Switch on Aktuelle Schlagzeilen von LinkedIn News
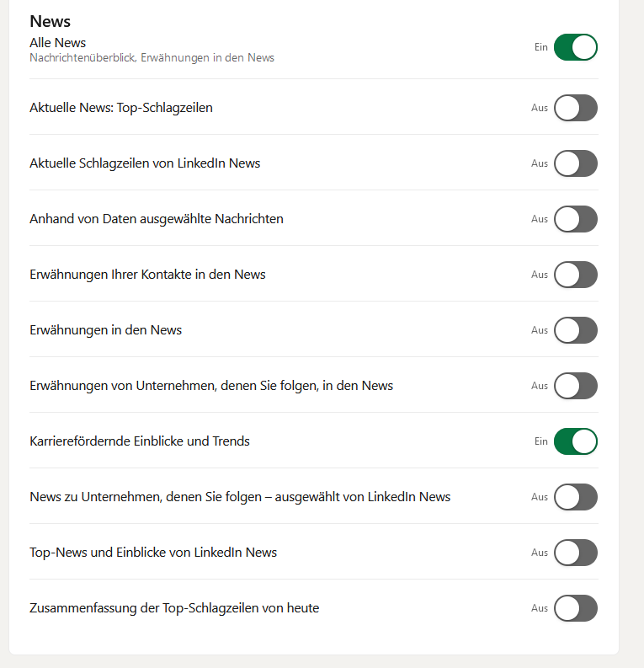644x668 pixels. pyautogui.click(x=576, y=163)
